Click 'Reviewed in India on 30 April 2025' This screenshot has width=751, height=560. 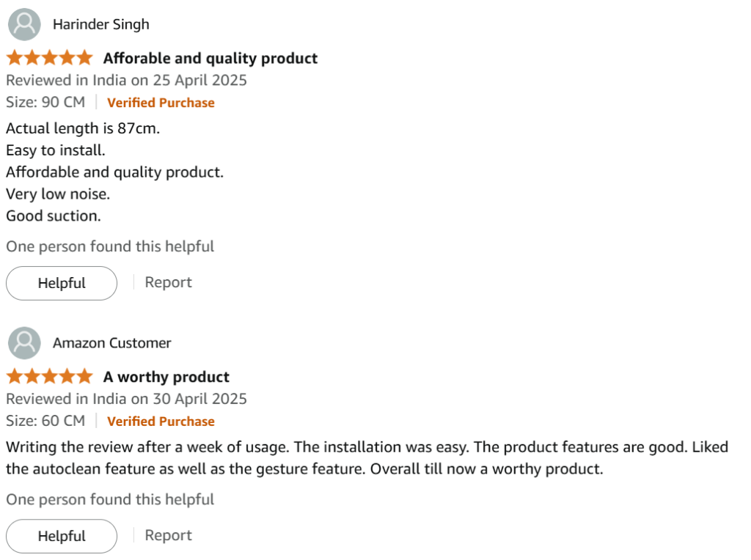click(126, 399)
